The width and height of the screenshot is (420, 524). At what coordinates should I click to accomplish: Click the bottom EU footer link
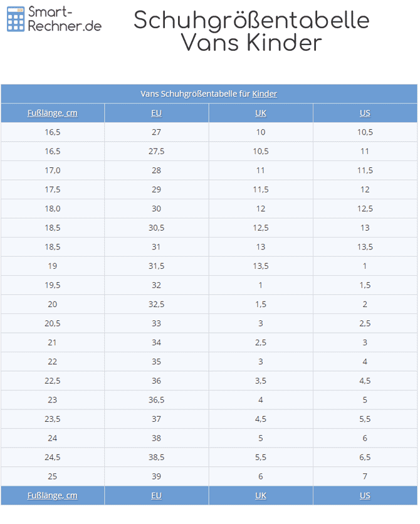[x=157, y=495]
